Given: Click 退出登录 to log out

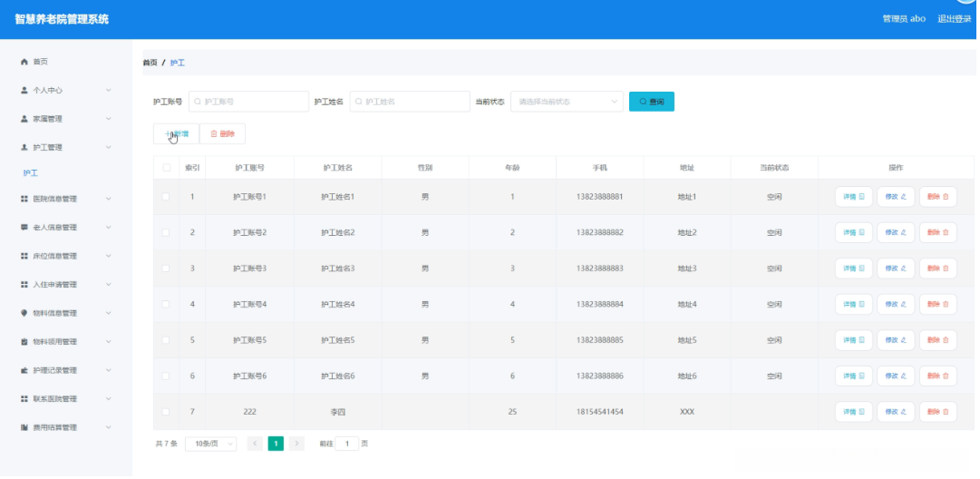Looking at the screenshot, I should point(955,19).
